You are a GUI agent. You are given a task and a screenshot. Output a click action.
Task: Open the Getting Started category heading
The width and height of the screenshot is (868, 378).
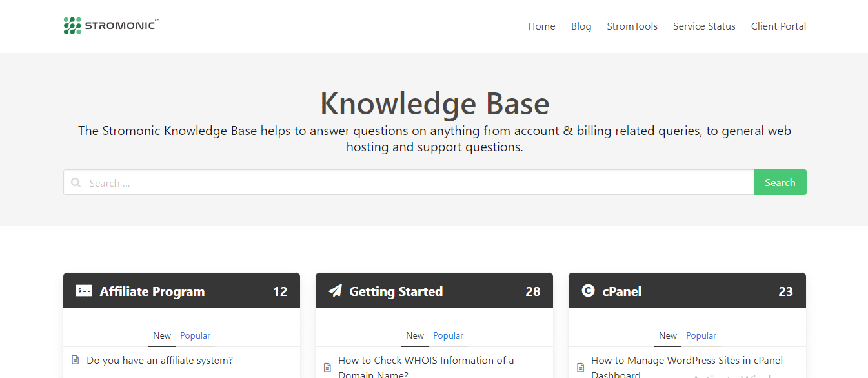396,291
